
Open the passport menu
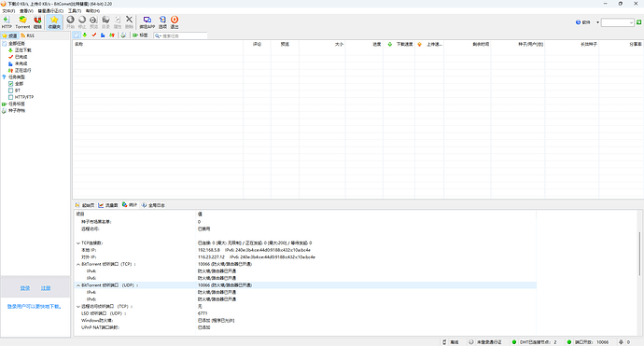point(50,10)
